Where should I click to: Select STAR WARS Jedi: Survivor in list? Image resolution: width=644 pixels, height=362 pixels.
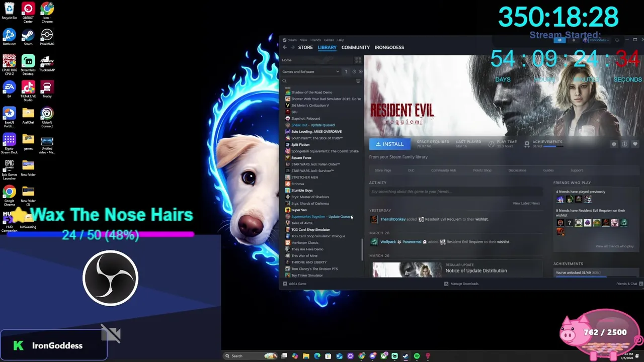tap(312, 171)
